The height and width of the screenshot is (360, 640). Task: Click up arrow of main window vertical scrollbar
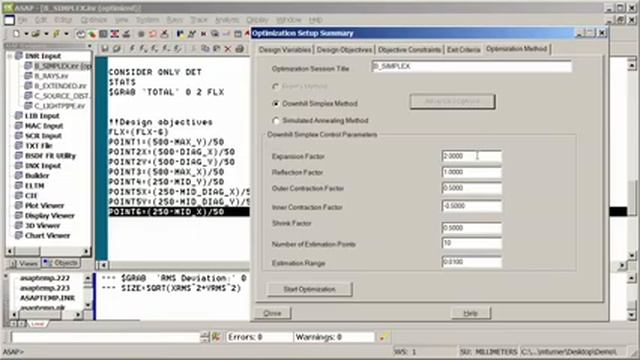(631, 65)
